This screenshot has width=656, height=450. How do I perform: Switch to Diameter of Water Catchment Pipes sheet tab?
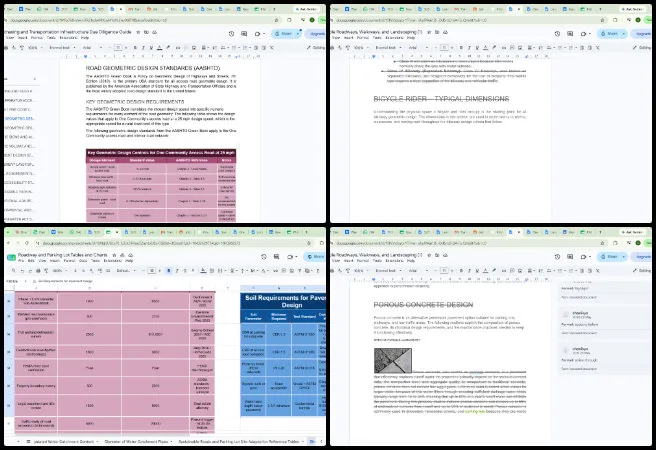(x=136, y=441)
